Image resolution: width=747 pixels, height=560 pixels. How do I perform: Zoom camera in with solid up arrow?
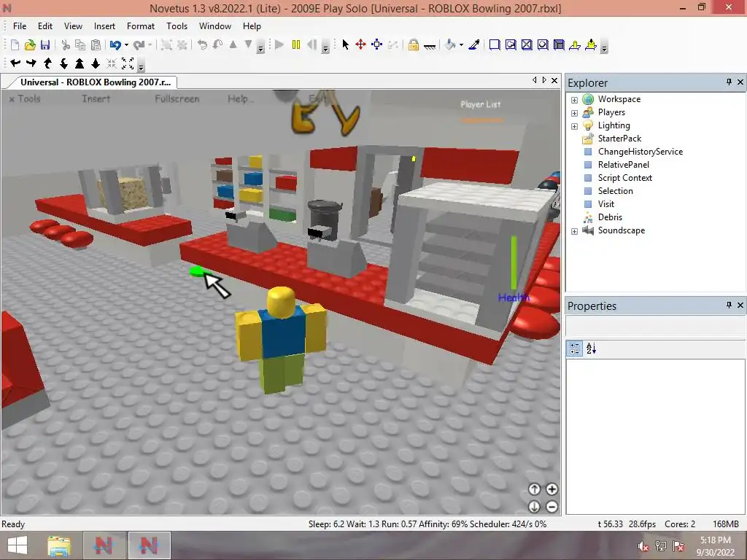point(80,63)
